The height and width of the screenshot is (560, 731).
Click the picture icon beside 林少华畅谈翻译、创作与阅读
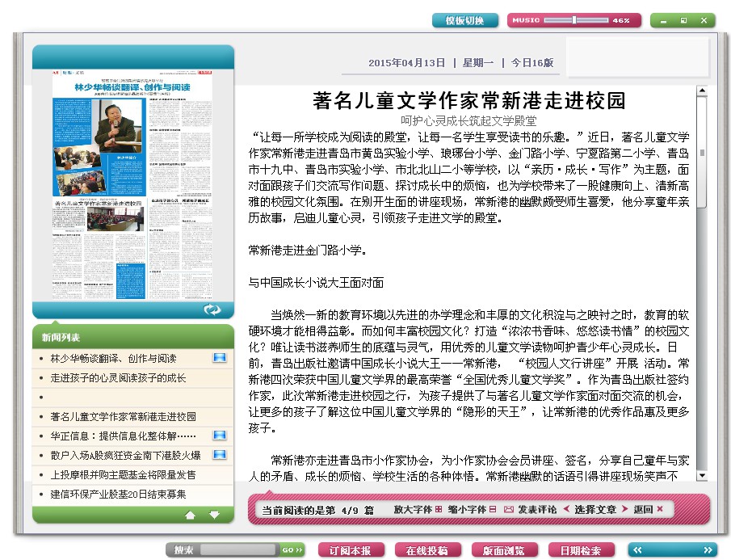(x=220, y=358)
